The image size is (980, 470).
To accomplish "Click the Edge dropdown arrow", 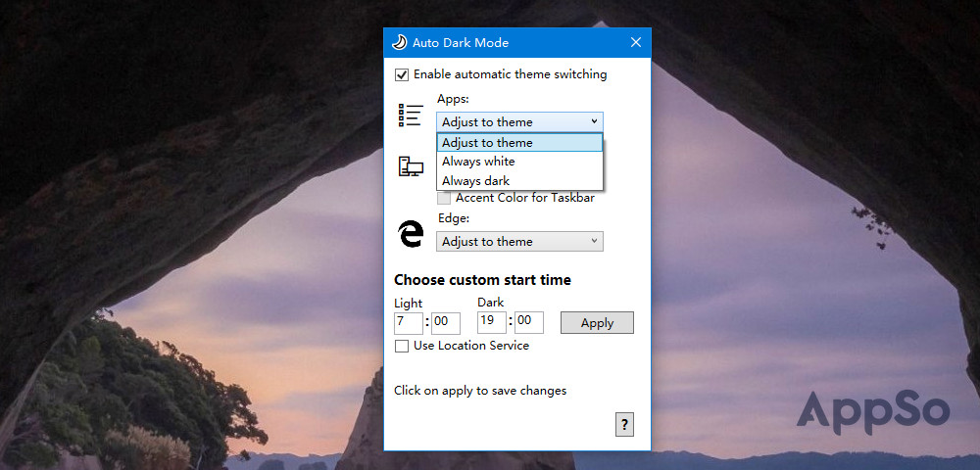I will tap(594, 241).
